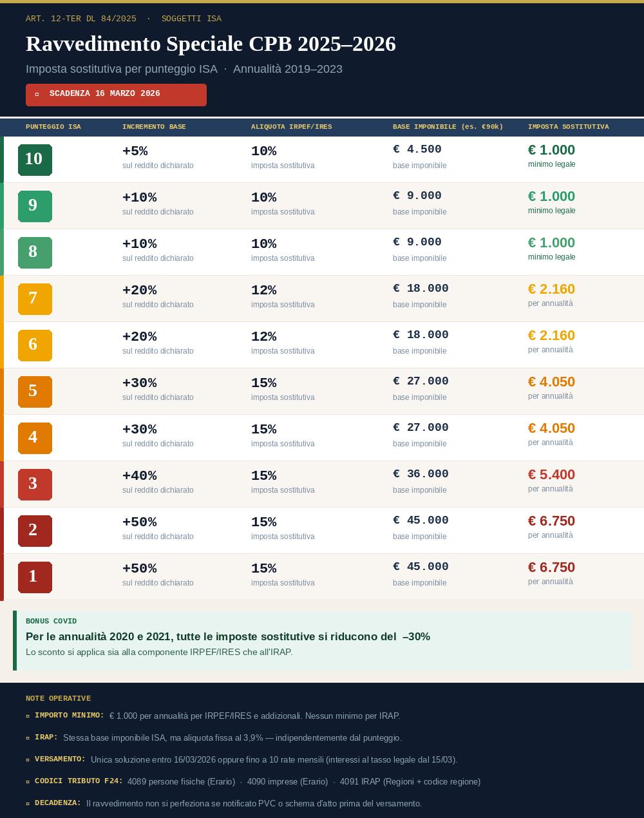
Task: Select the orange score 5 badge
Action: pos(35,392)
